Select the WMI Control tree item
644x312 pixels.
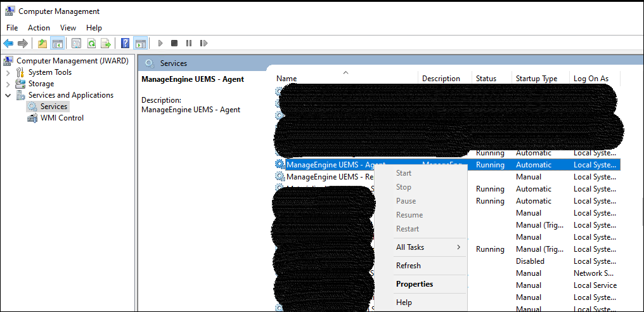tap(62, 118)
